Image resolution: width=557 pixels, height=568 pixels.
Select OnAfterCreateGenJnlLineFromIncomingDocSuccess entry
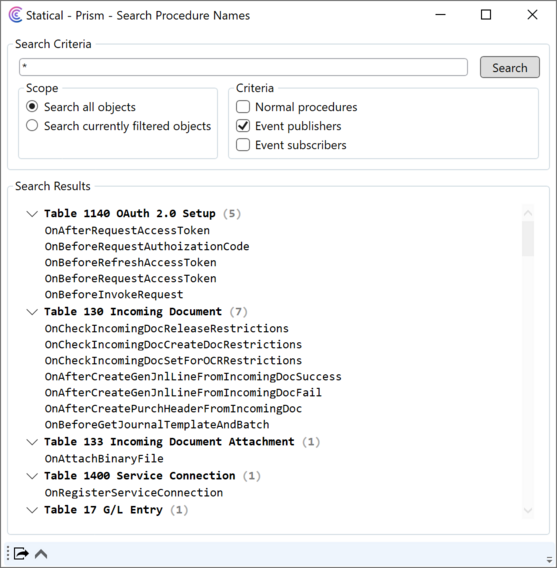coord(193,376)
